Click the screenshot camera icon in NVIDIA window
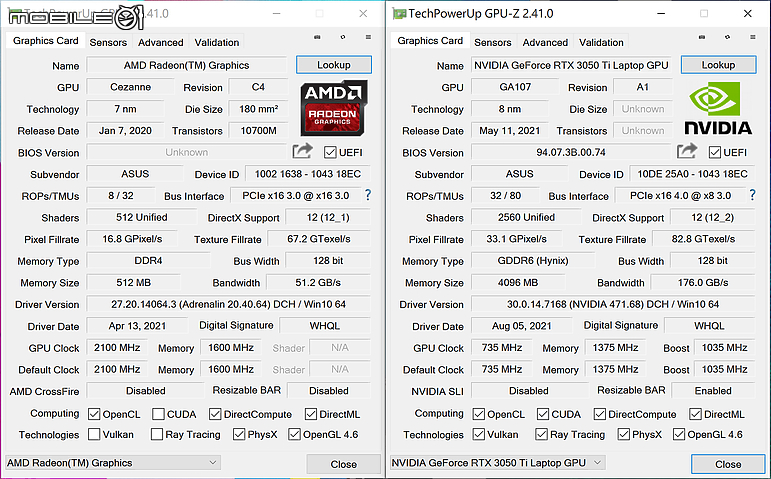The image size is (771, 479). [702, 37]
